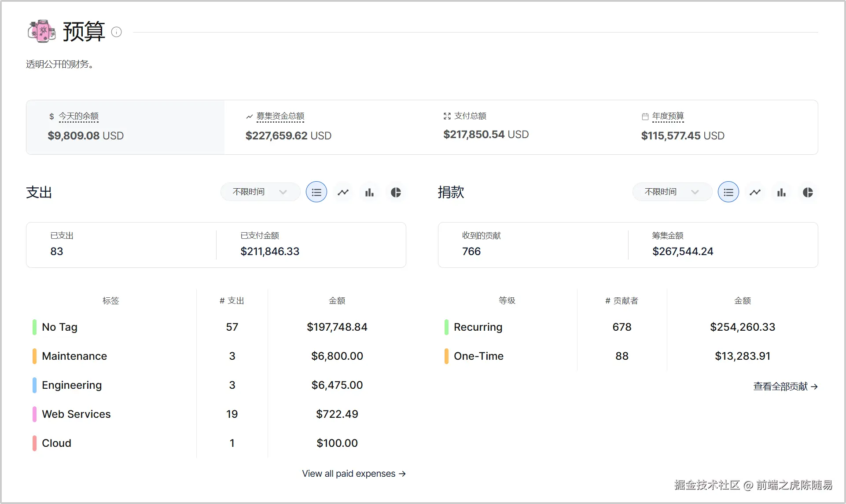Switch donations view to pie chart
The height and width of the screenshot is (504, 846).
808,192
